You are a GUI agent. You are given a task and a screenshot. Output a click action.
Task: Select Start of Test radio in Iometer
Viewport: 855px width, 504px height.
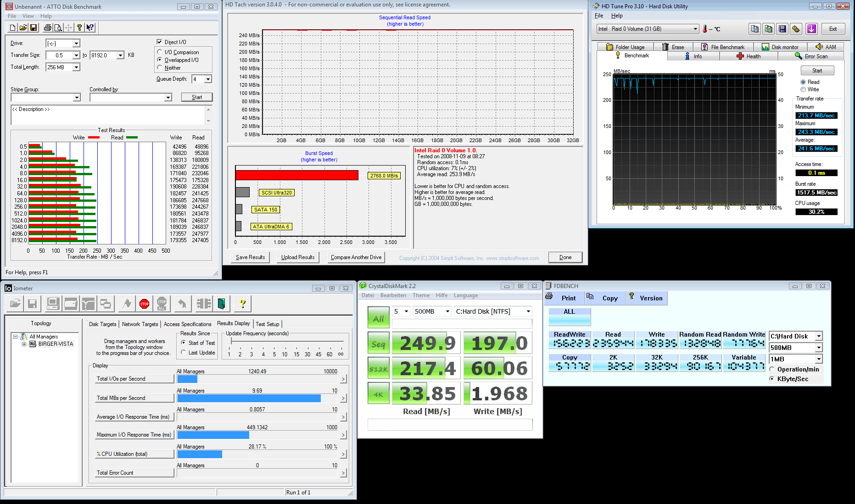184,343
